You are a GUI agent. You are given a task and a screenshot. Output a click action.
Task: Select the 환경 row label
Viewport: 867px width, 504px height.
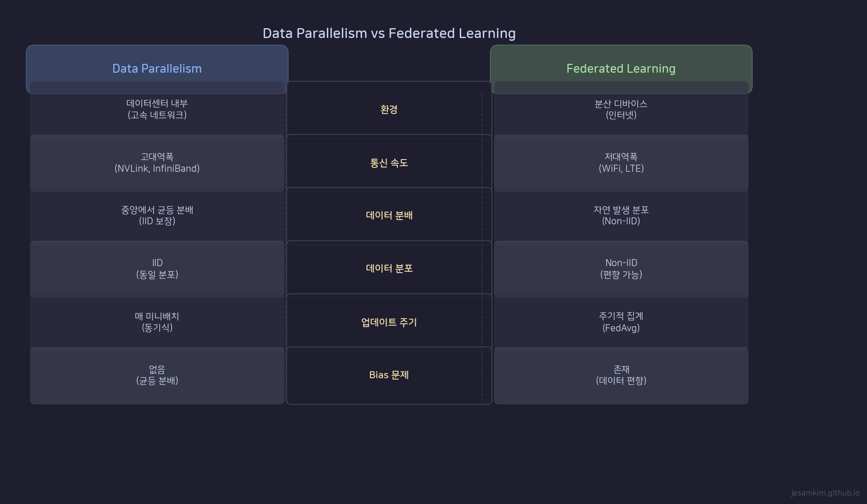pos(389,109)
